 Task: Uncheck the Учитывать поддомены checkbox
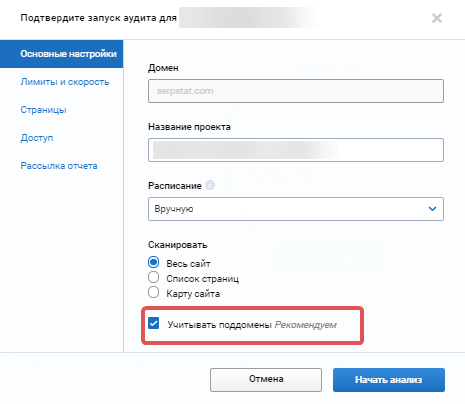click(x=154, y=323)
